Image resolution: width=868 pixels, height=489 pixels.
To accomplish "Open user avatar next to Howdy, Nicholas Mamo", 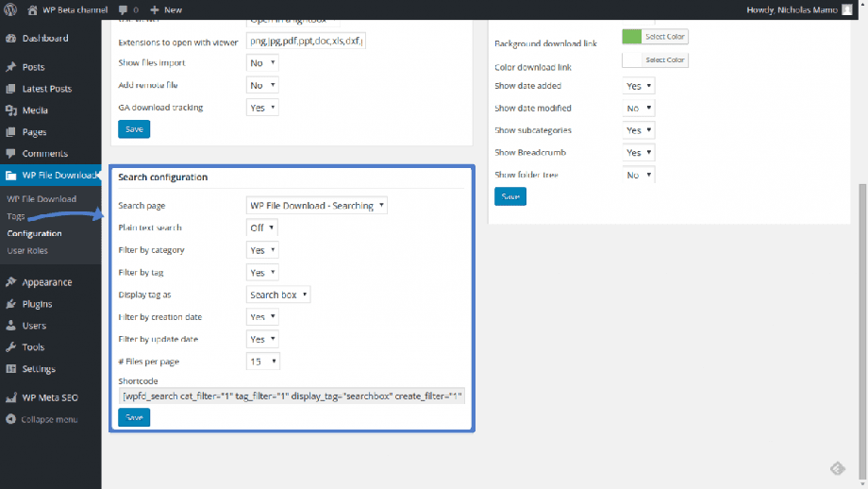I will (x=847, y=9).
